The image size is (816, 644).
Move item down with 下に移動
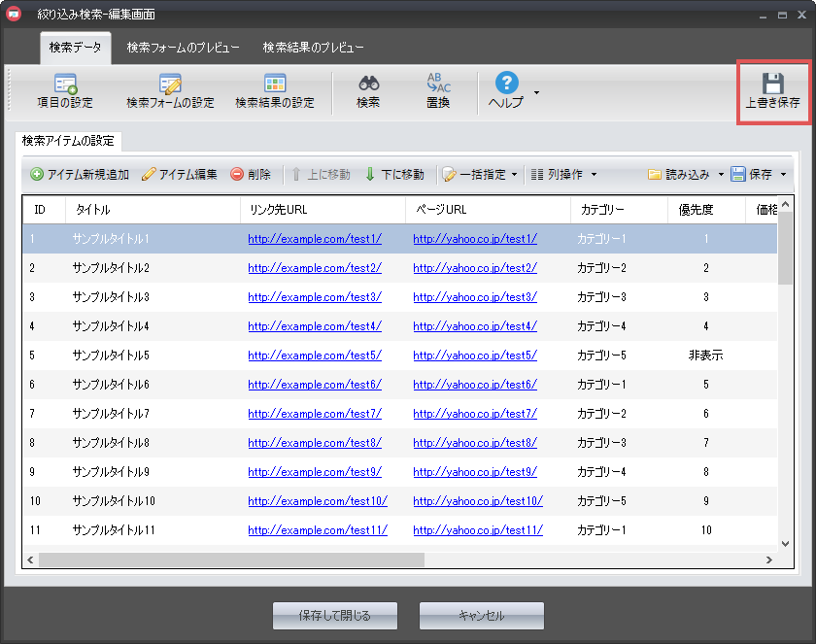coord(394,175)
